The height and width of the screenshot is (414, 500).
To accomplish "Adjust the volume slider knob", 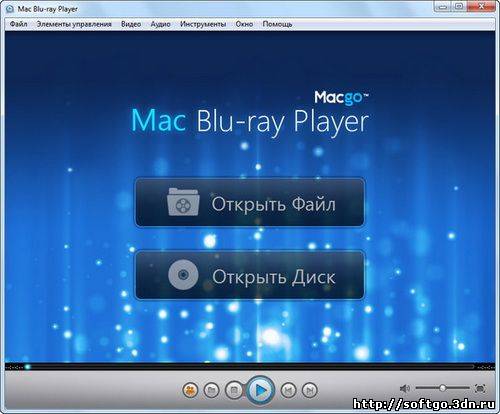I will tap(442, 388).
